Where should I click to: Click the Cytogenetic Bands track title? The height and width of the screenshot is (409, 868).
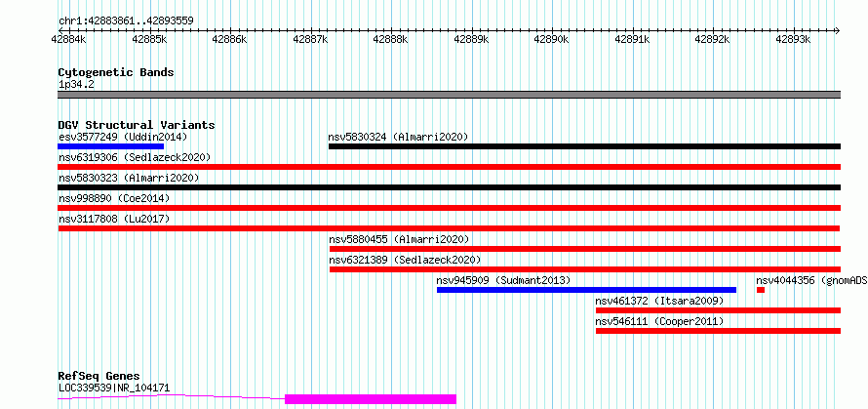116,72
